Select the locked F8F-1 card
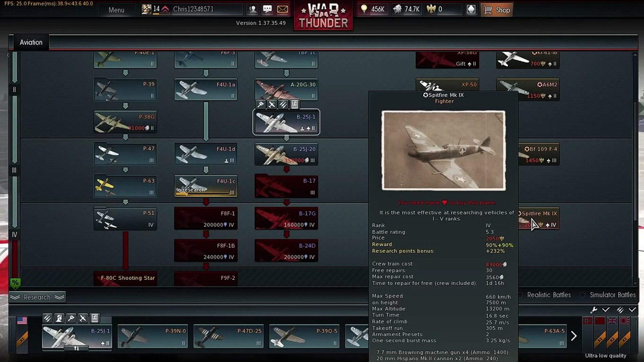 206,218
